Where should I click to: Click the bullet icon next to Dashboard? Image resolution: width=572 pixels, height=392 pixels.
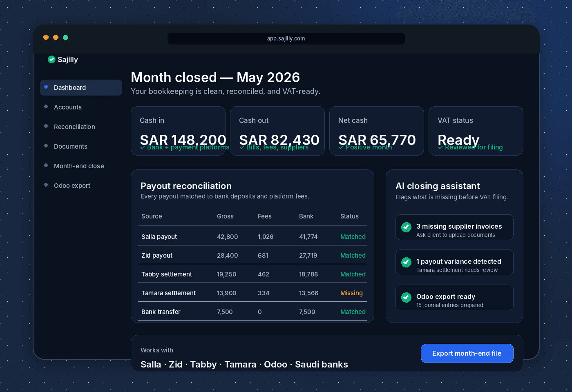tap(46, 87)
